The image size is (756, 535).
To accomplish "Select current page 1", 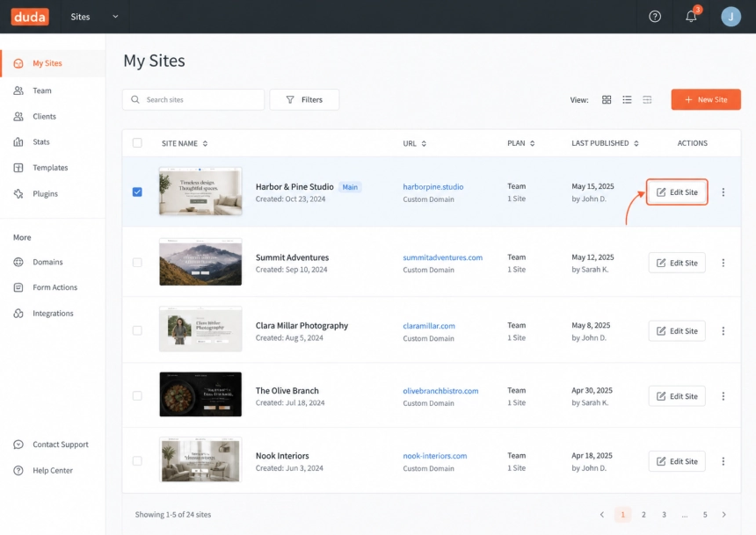I will (x=623, y=514).
